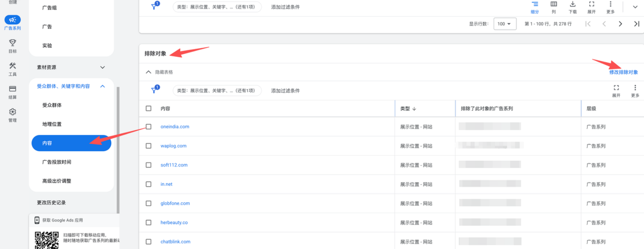Click the top filter chip 类型: 展示位置、关键字

coord(217,7)
